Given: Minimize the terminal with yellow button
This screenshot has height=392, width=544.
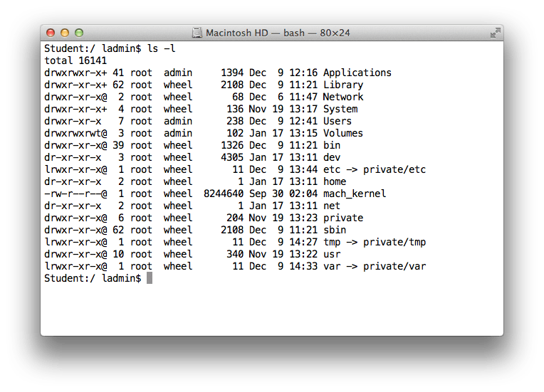Looking at the screenshot, I should pos(65,33).
